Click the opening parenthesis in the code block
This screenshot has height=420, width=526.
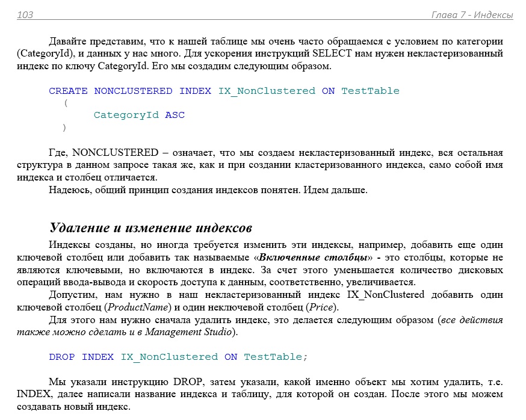[65, 103]
